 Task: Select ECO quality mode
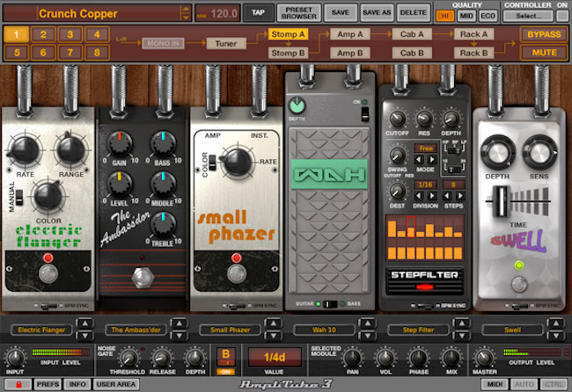coord(488,16)
